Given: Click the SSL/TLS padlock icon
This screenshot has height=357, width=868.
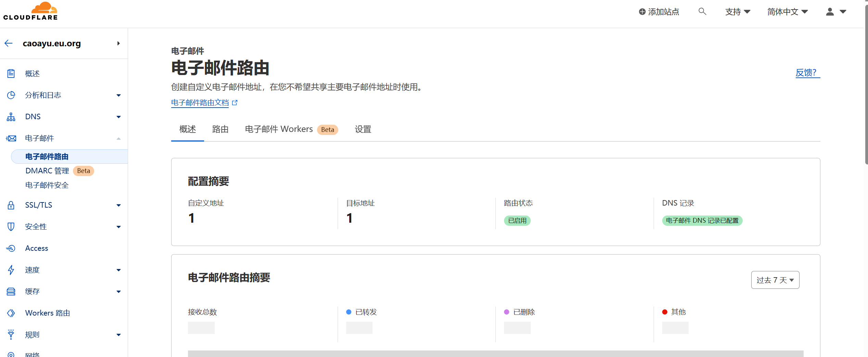Looking at the screenshot, I should click(x=11, y=205).
